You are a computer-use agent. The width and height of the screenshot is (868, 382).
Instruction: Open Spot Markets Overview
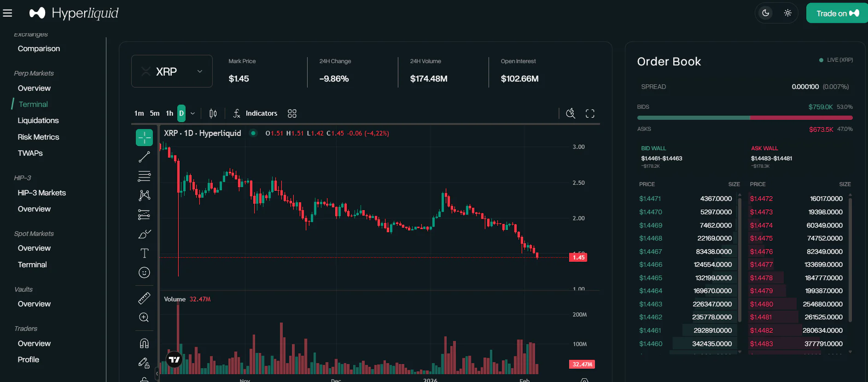[x=34, y=248]
